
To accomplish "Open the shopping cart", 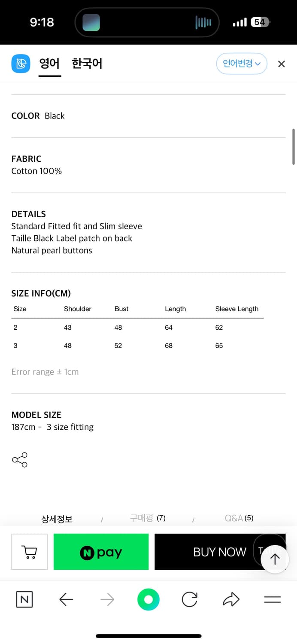I will click(29, 552).
